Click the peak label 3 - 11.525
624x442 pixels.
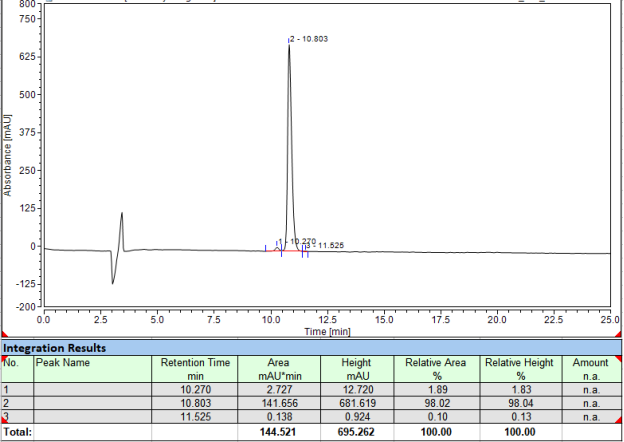point(325,245)
